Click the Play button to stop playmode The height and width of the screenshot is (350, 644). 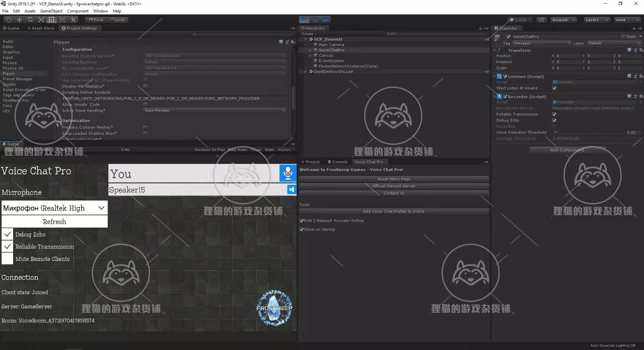304,20
